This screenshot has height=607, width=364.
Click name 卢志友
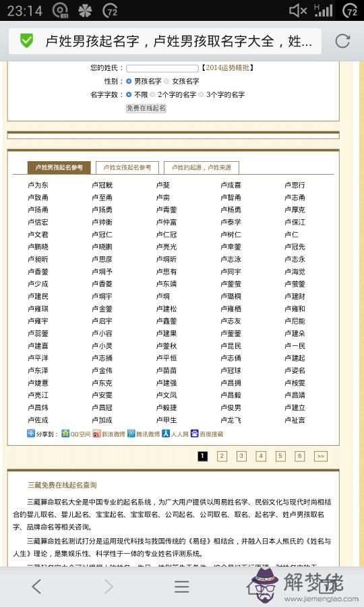point(231,321)
